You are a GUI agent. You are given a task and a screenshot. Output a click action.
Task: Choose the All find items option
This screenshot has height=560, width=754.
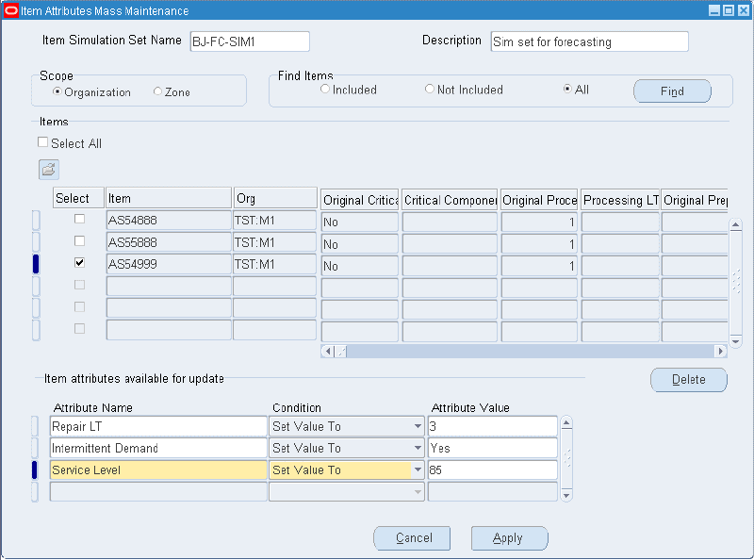pos(567,89)
